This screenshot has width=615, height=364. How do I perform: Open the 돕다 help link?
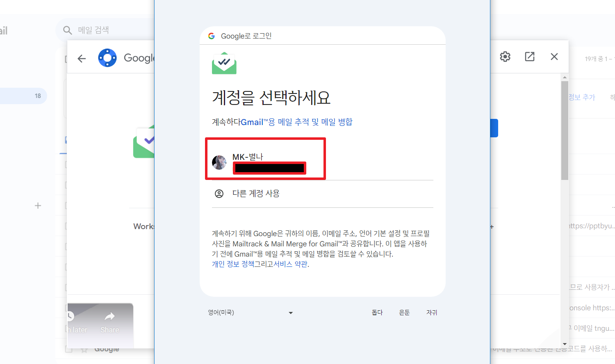coord(377,312)
